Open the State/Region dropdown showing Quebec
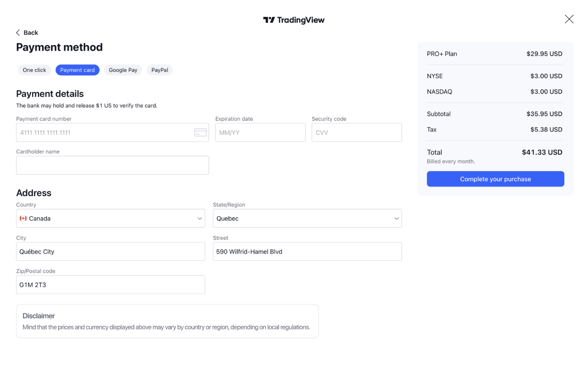Image resolution: width=588 pixels, height=365 pixels. coord(307,218)
